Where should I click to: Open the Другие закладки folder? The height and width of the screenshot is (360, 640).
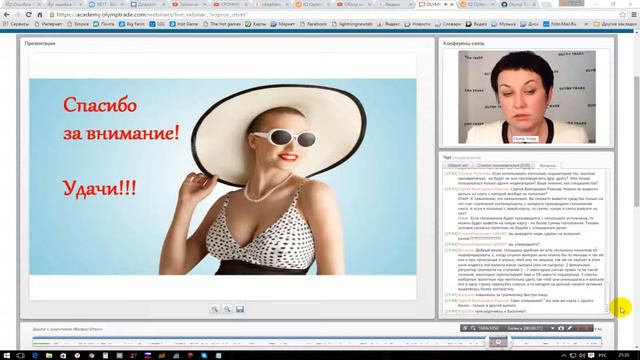(615, 24)
